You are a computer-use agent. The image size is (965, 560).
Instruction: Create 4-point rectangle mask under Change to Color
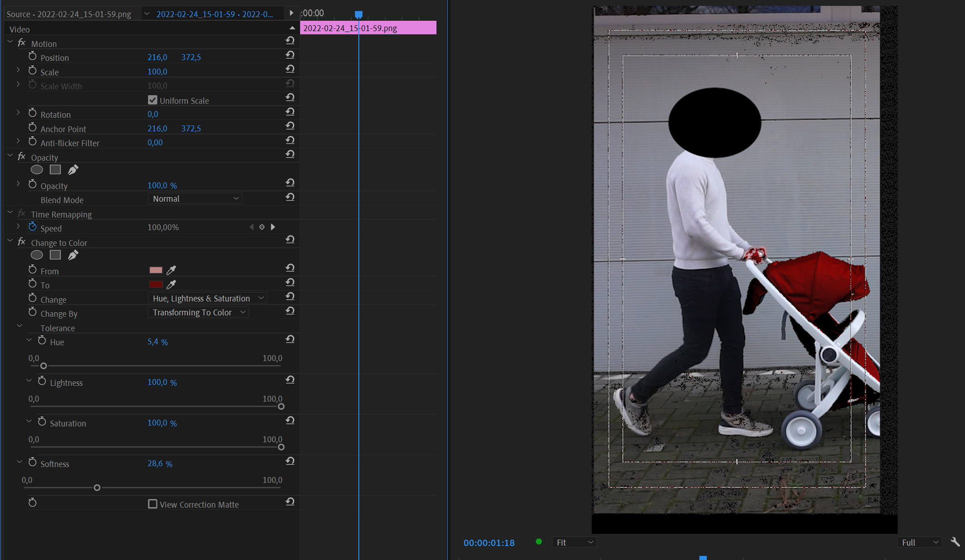pyautogui.click(x=55, y=255)
